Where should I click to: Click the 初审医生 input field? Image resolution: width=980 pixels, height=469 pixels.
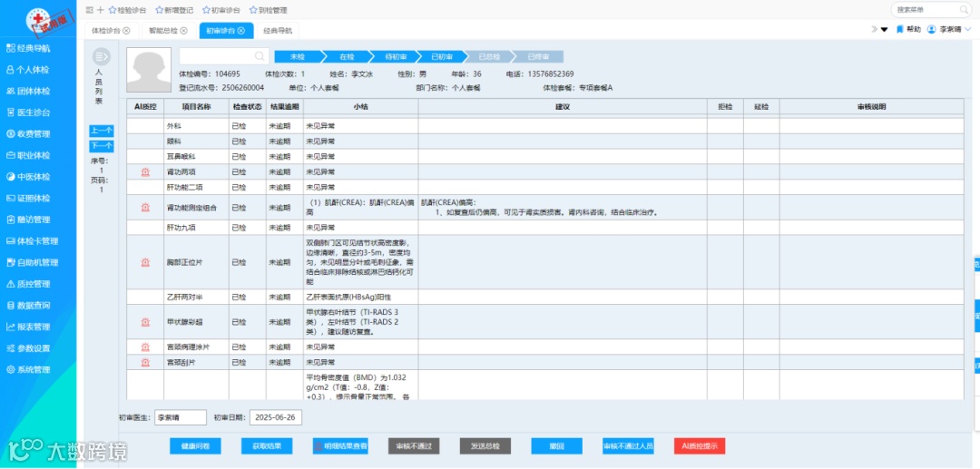pos(180,418)
